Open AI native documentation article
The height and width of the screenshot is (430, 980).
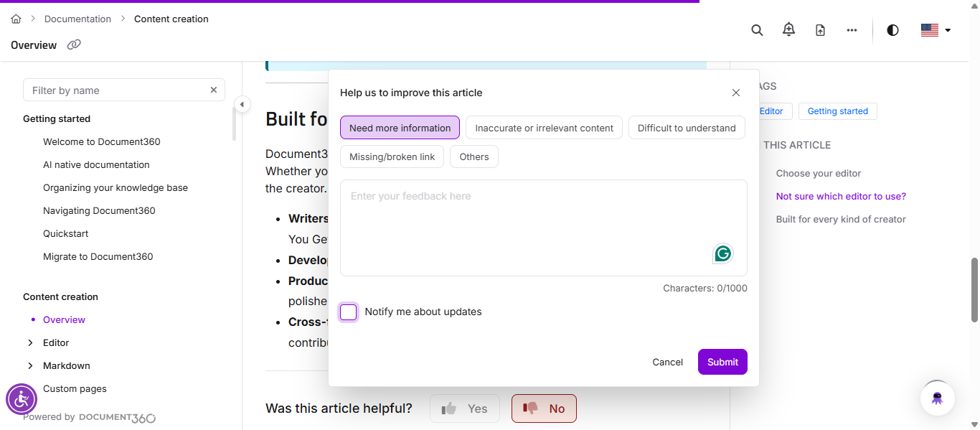point(96,164)
